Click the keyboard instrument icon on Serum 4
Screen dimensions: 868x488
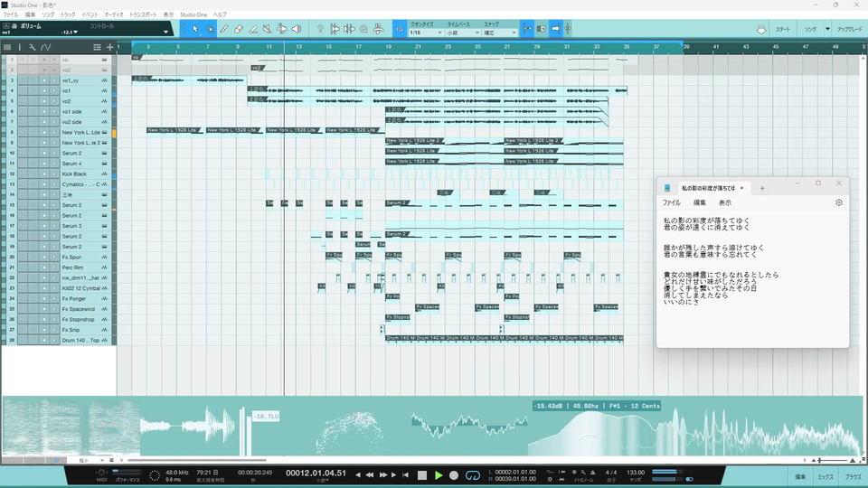coord(104,164)
